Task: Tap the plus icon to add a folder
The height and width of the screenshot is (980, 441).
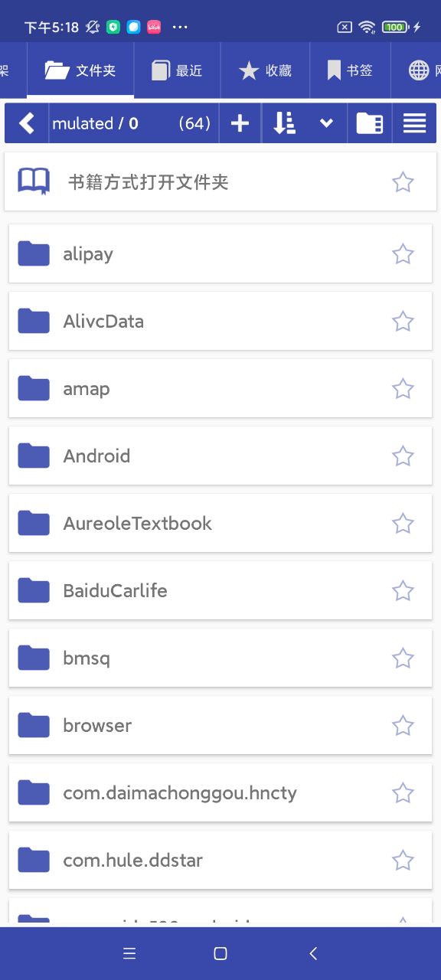Action: point(240,123)
